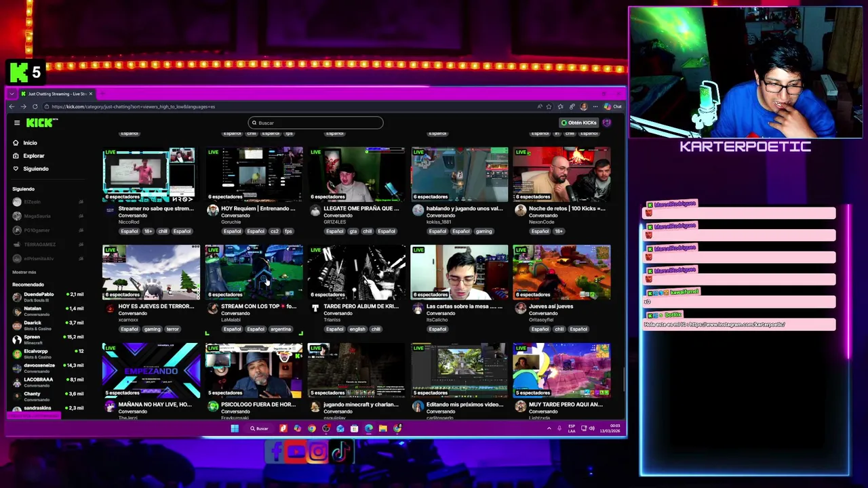Click the english tag under TARDE PERO ALBUM
Image resolution: width=868 pixels, height=488 pixels.
pos(357,329)
